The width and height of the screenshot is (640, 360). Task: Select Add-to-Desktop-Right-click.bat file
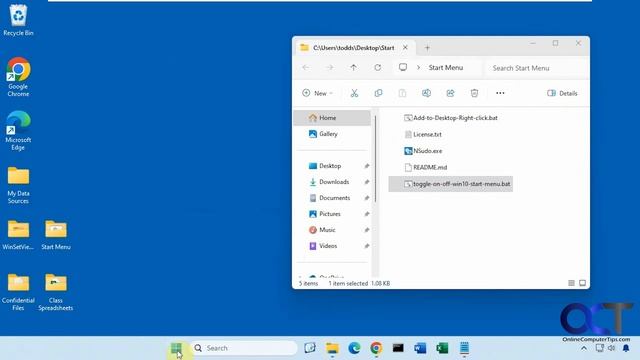click(x=451, y=118)
